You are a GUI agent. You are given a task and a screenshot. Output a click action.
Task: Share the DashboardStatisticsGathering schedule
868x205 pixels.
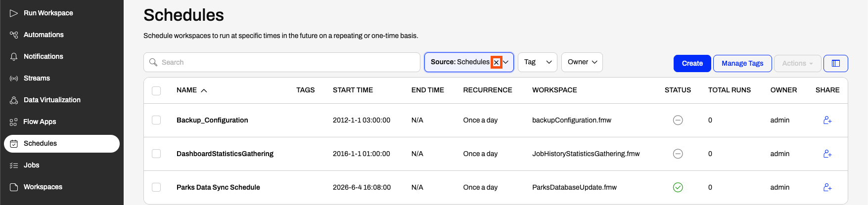point(827,154)
